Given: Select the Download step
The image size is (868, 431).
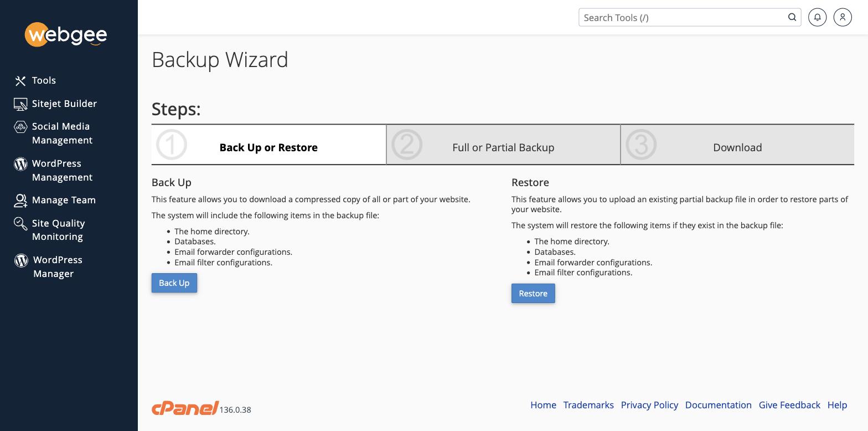Looking at the screenshot, I should 737,145.
